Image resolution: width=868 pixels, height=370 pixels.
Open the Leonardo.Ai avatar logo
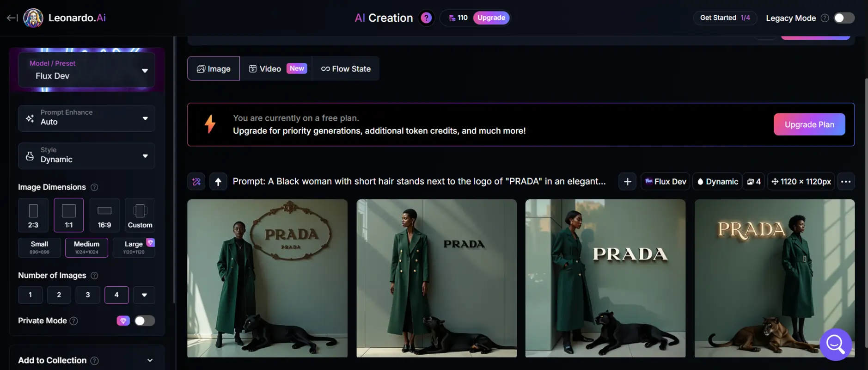click(x=33, y=18)
